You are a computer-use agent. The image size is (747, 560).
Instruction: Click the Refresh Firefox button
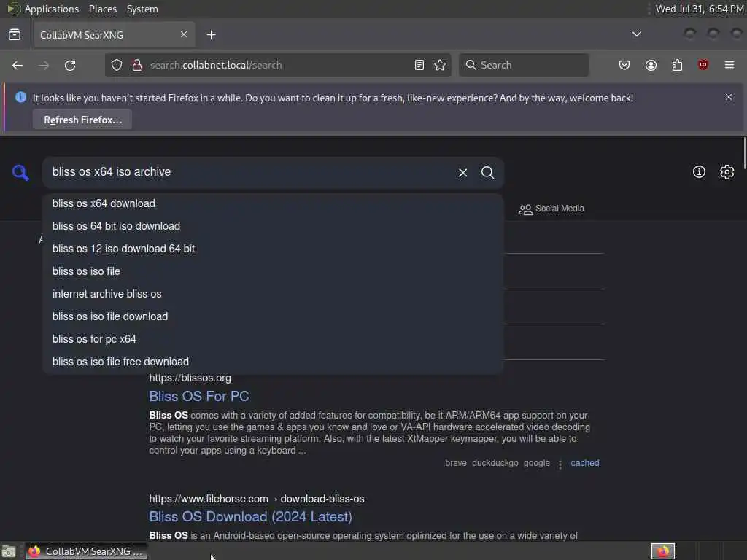pyautogui.click(x=82, y=120)
